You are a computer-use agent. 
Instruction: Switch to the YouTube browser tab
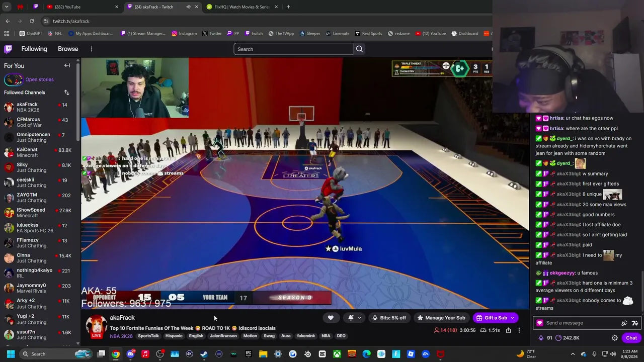(82, 7)
